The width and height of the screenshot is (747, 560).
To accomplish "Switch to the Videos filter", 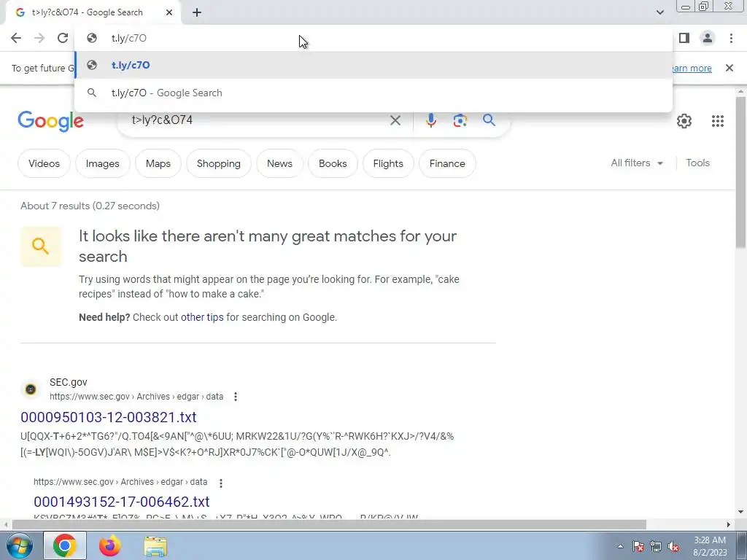I will click(44, 163).
